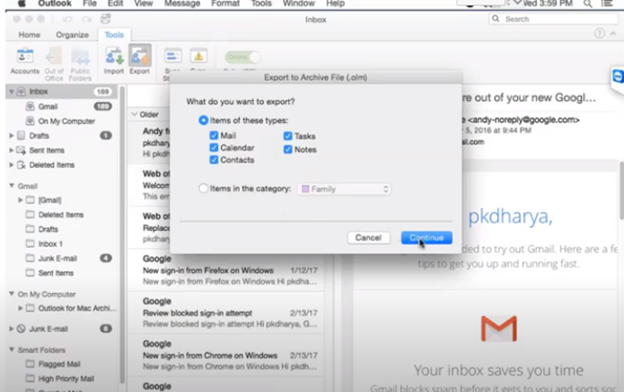Uncheck the Calendar checkbox
This screenshot has width=624, height=392.
coord(214,148)
